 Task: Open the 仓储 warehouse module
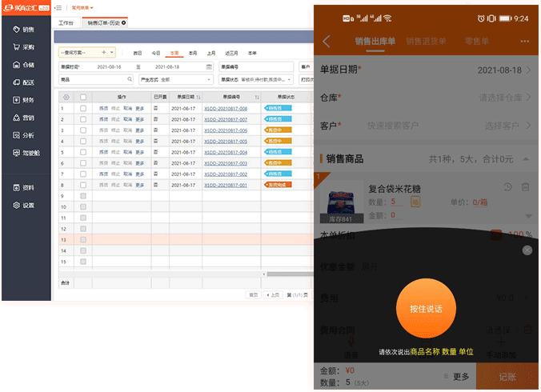click(x=24, y=65)
